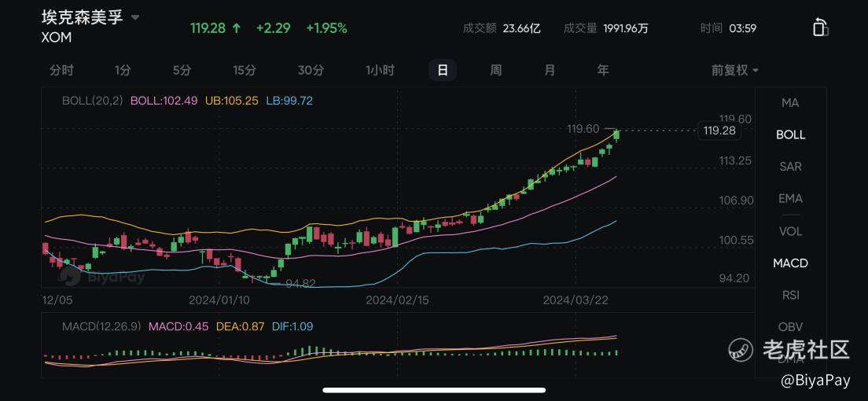The image size is (868, 401).
Task: Select the 日 daily chart tab
Action: tap(443, 70)
